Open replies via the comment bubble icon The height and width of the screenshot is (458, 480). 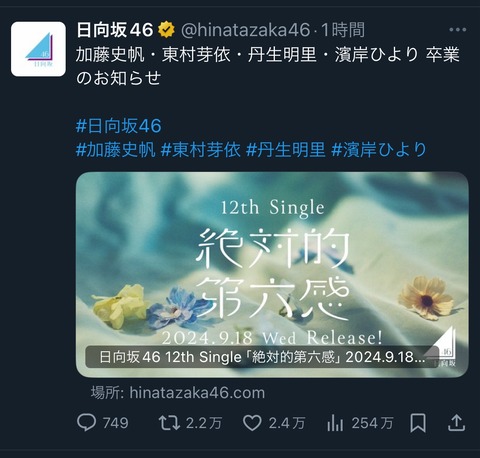pyautogui.click(x=86, y=423)
